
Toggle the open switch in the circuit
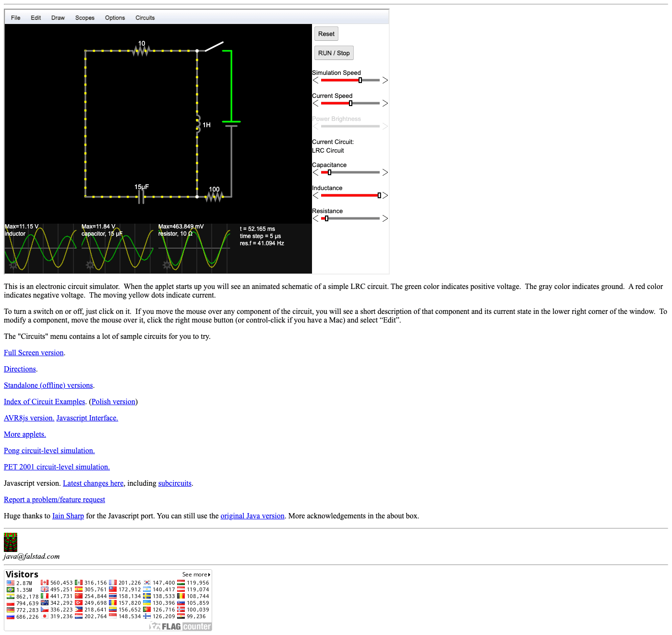214,47
